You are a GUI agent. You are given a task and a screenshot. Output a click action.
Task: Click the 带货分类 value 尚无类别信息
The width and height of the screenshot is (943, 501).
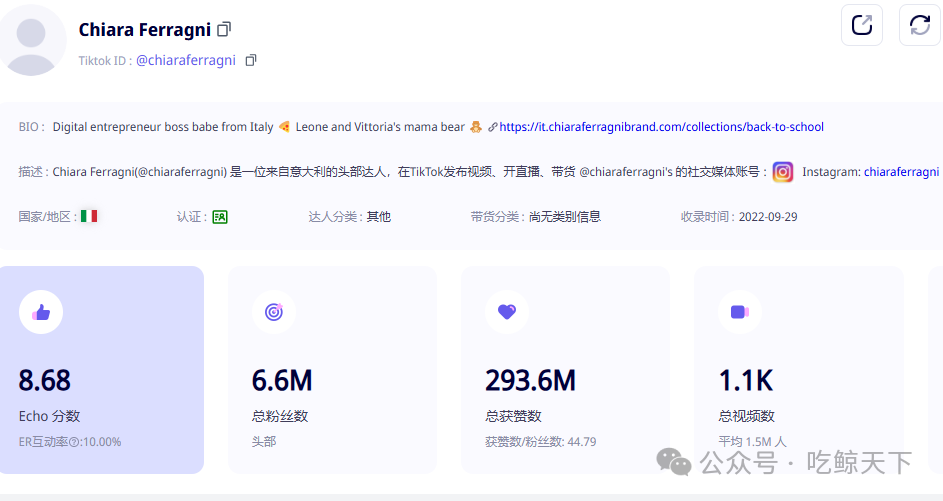[565, 217]
